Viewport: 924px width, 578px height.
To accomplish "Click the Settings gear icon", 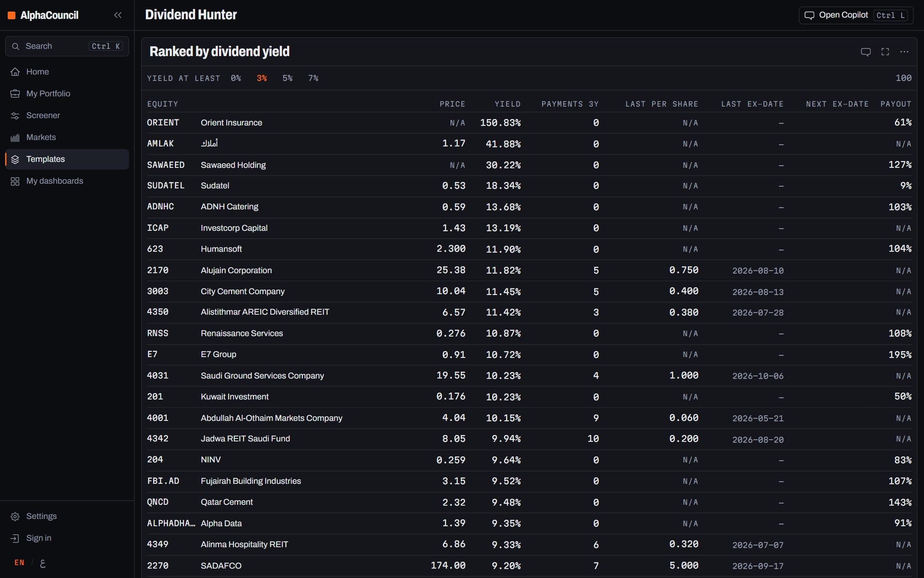I will click(15, 516).
